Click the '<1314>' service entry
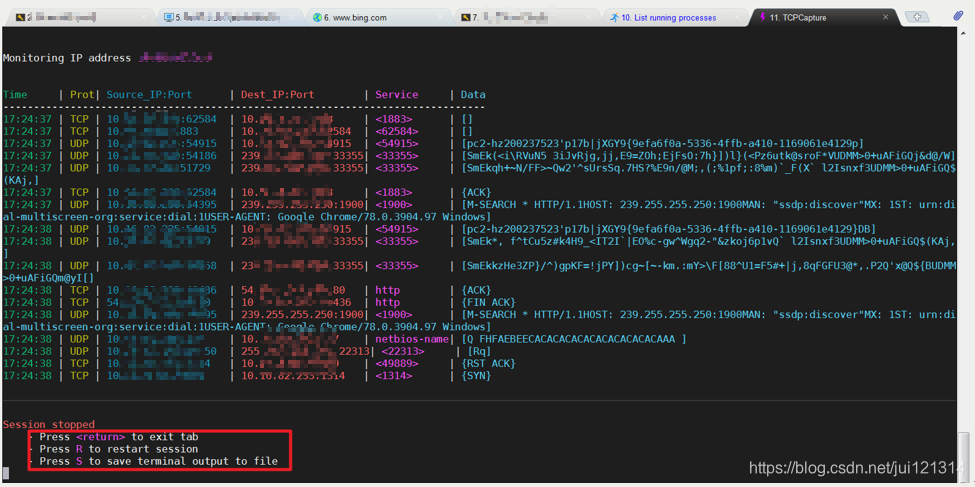975x487 pixels. 394,376
